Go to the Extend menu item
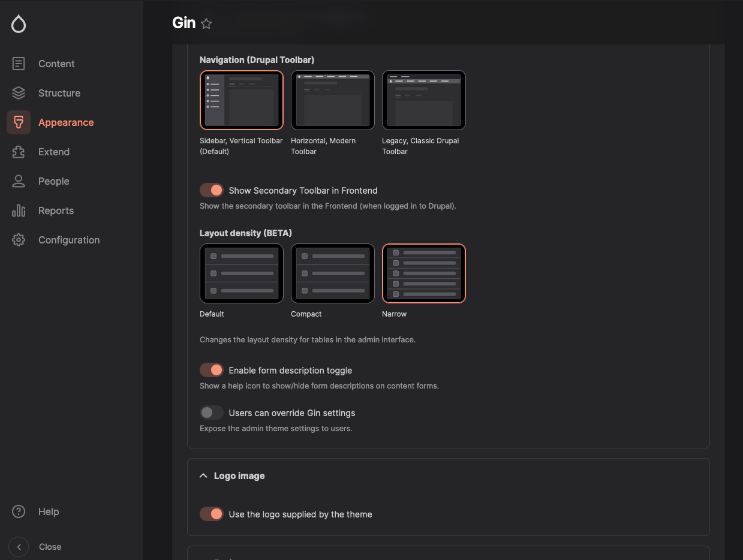743x560 pixels. 54,152
